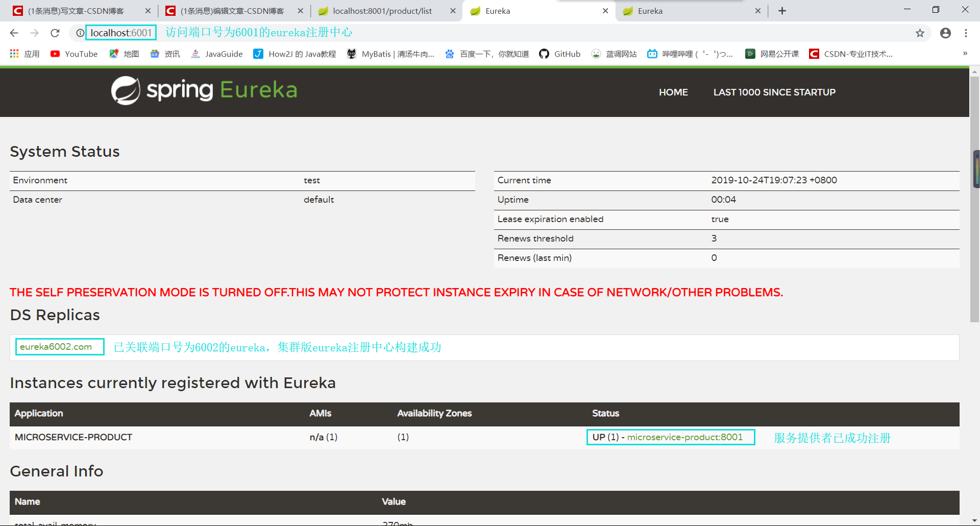The image size is (980, 526).
Task: Click the Renews (last min) label
Action: [x=534, y=258]
